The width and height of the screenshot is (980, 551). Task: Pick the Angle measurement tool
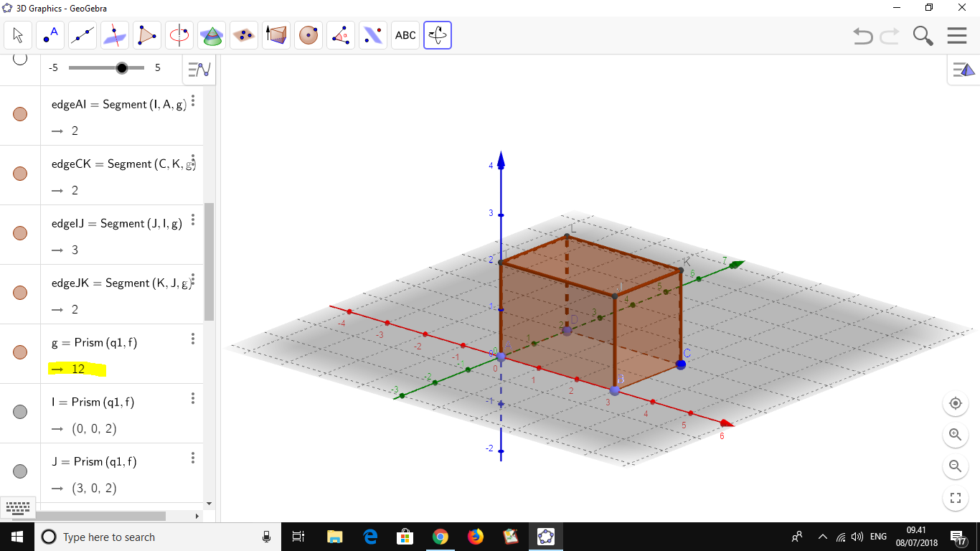click(340, 34)
